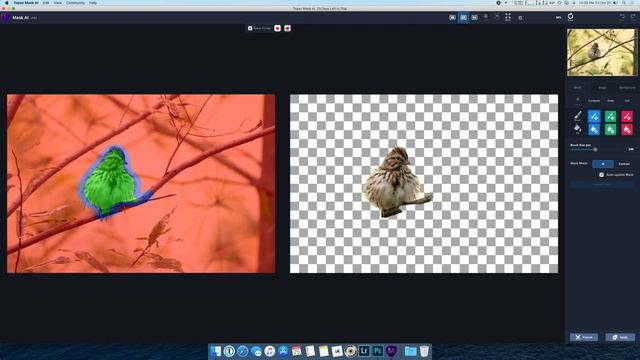Click second red overlay icon above canvas
Screen dimensions: 640x360
287,28
